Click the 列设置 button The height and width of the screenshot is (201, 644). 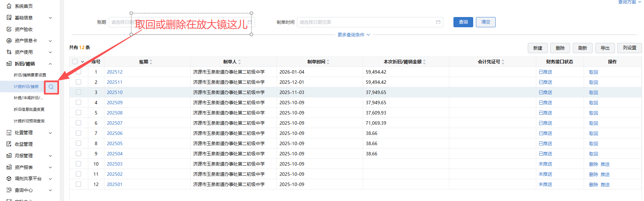630,48
